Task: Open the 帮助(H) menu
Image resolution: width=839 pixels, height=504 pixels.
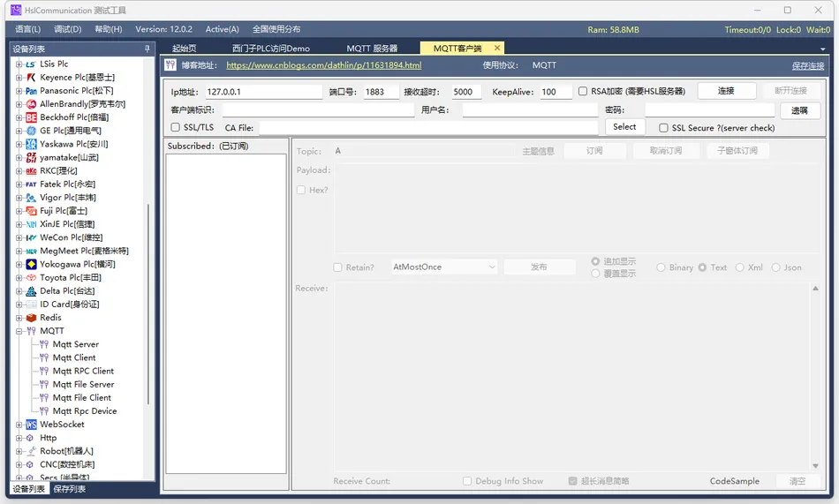Action: (109, 29)
